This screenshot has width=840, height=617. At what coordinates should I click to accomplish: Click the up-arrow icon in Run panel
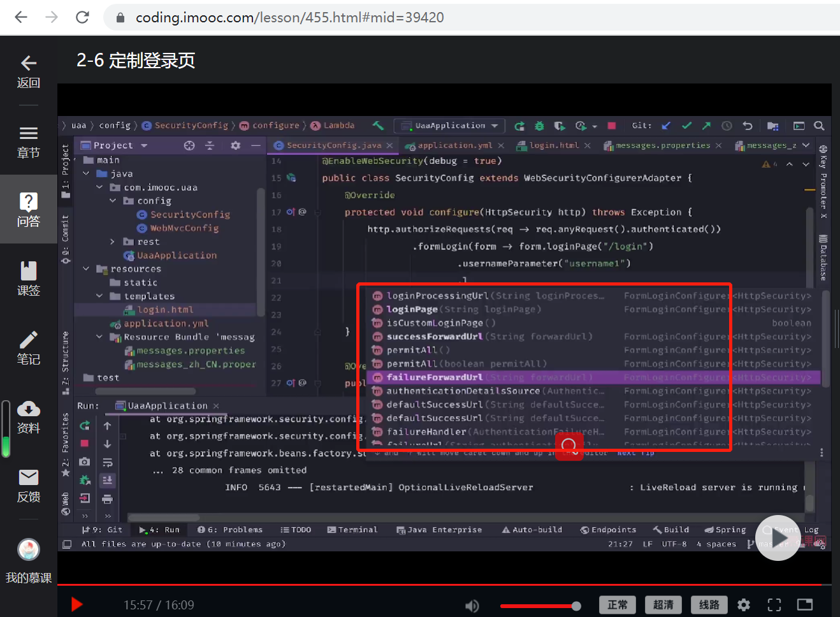(x=107, y=426)
